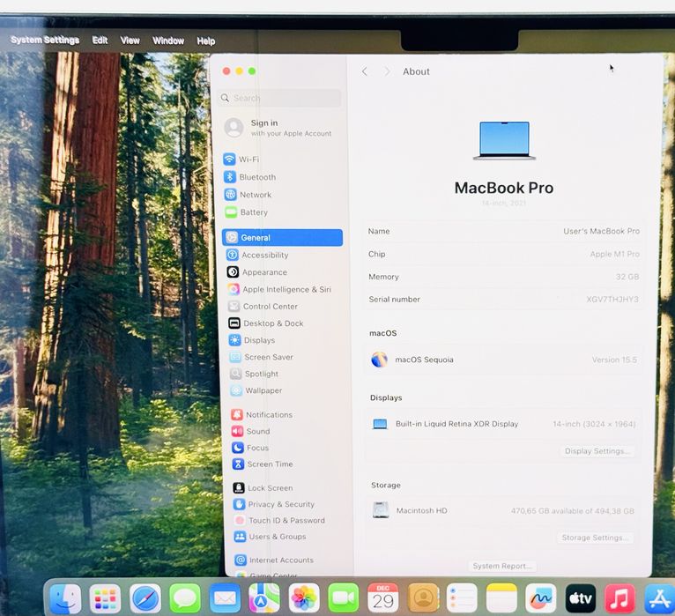
Task: Open Users & Groups settings
Action: point(271,537)
